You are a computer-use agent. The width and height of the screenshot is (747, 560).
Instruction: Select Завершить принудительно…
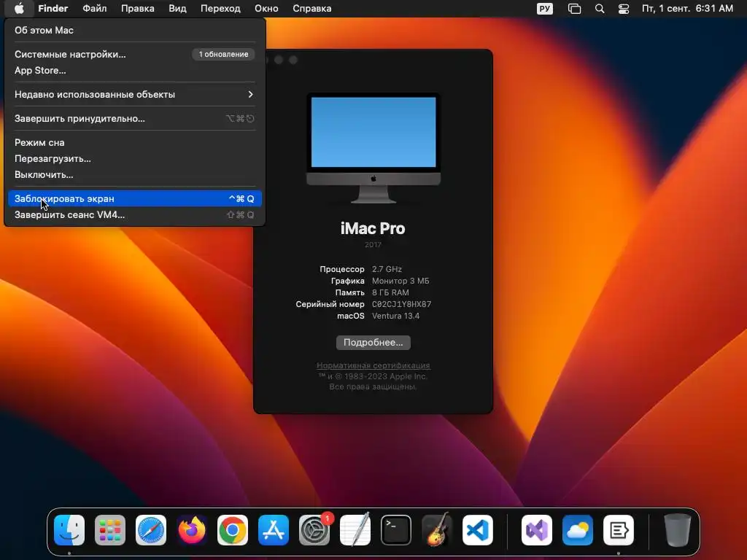[x=135, y=119]
